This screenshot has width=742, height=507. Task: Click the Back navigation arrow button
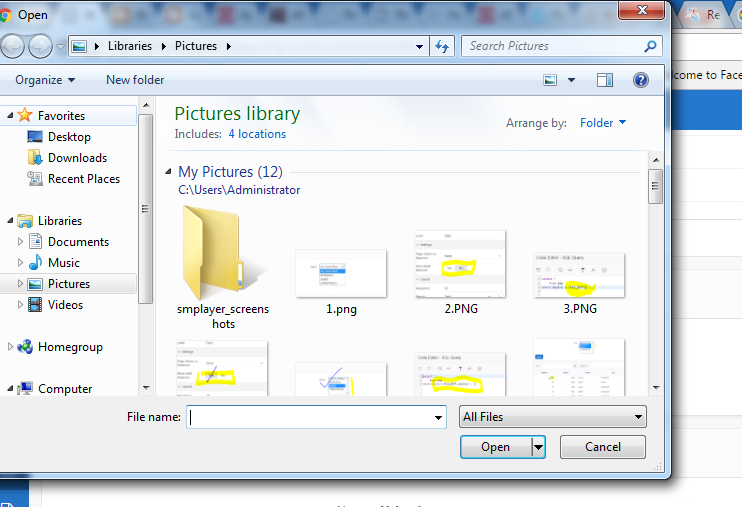pos(14,46)
